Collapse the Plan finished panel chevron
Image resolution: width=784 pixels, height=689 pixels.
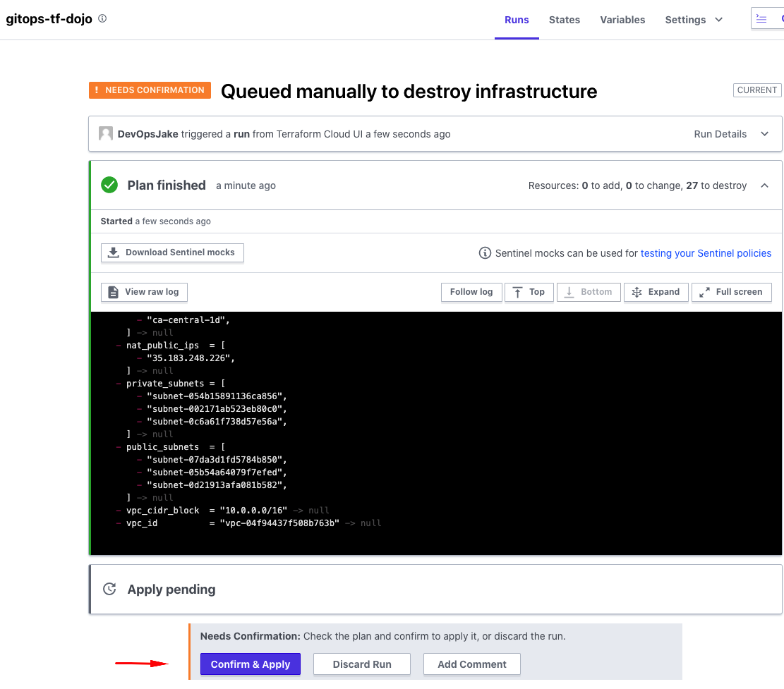(764, 185)
